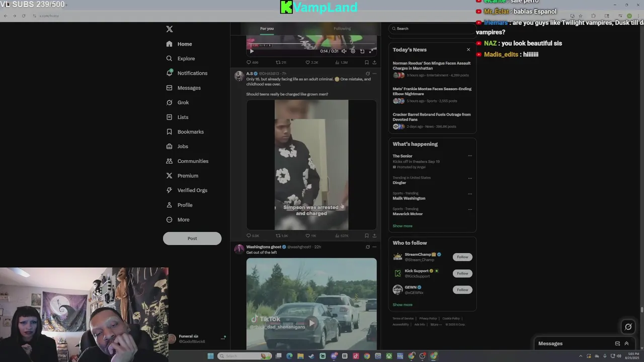Share the A.S post
This screenshot has width=644, height=362.
click(x=374, y=235)
